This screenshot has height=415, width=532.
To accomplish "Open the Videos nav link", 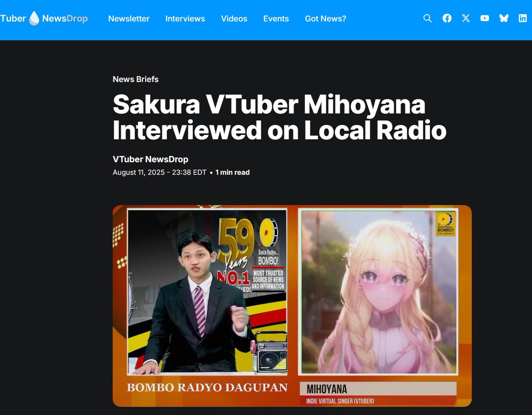I will 234,19.
